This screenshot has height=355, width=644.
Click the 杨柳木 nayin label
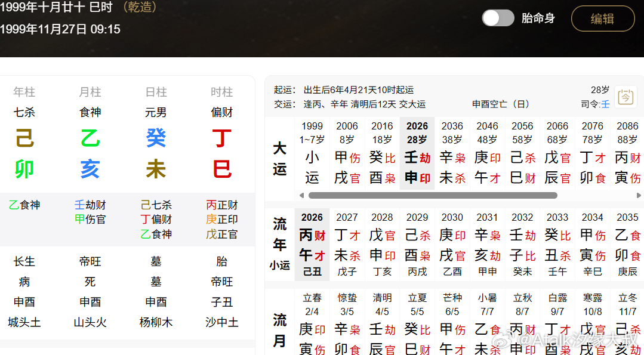[156, 322]
